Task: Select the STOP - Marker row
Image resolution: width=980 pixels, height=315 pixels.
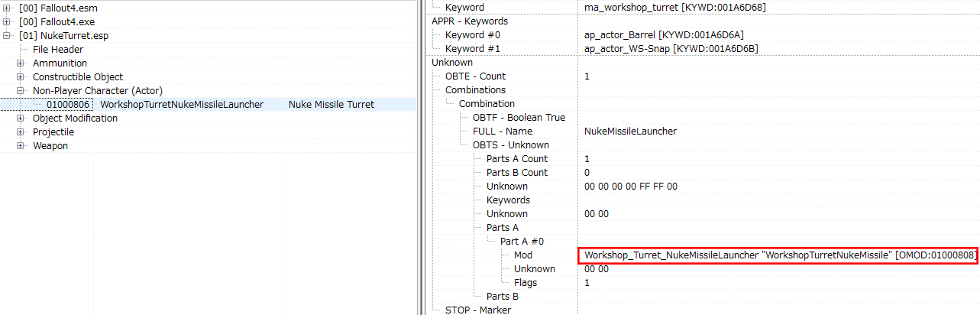Action: pyautogui.click(x=478, y=310)
